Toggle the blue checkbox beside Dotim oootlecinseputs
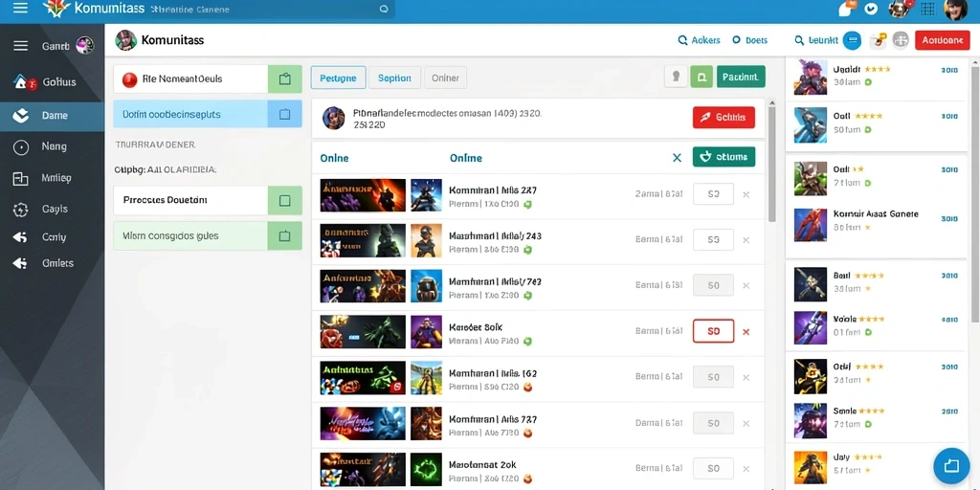The width and height of the screenshot is (980, 490). point(285,115)
